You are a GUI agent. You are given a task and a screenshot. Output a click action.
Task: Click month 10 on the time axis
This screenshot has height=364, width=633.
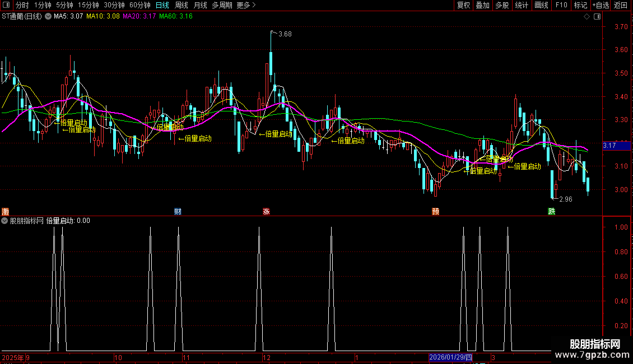tap(118, 357)
